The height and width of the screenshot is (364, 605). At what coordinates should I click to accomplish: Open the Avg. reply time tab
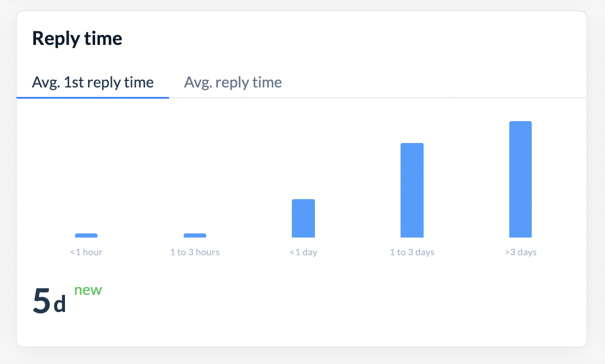click(233, 82)
